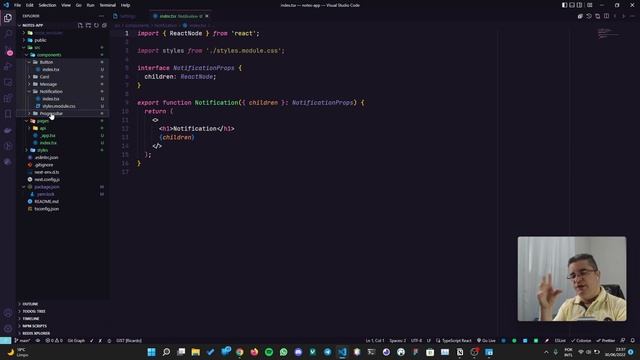
Task: Open the Search view in activity bar
Action: (x=8, y=34)
